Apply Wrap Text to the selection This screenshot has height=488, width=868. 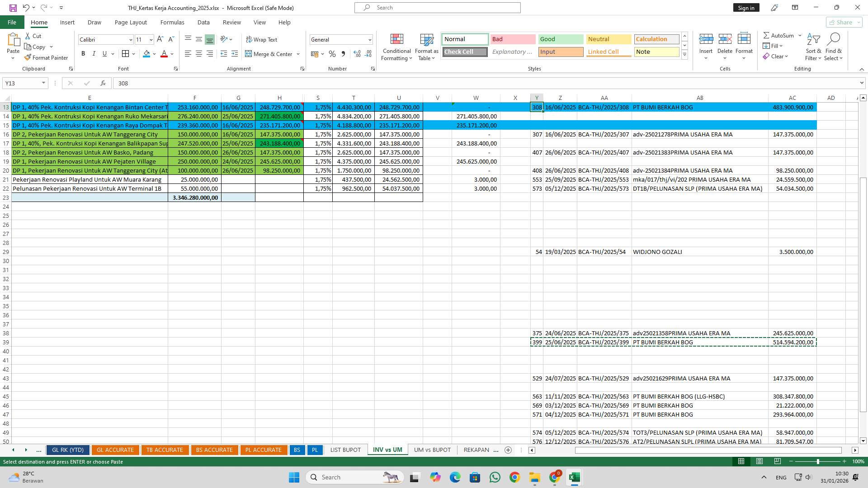pyautogui.click(x=262, y=39)
